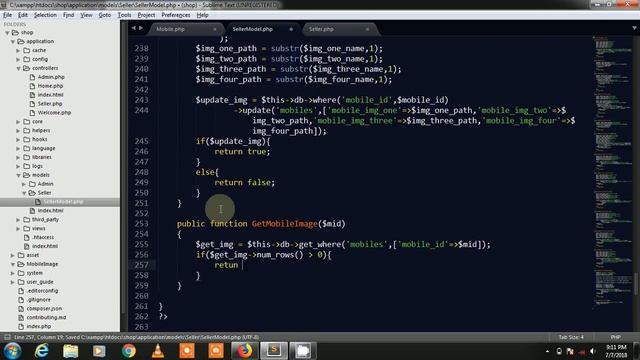Open VLC media player from the taskbar

pyautogui.click(x=158, y=351)
